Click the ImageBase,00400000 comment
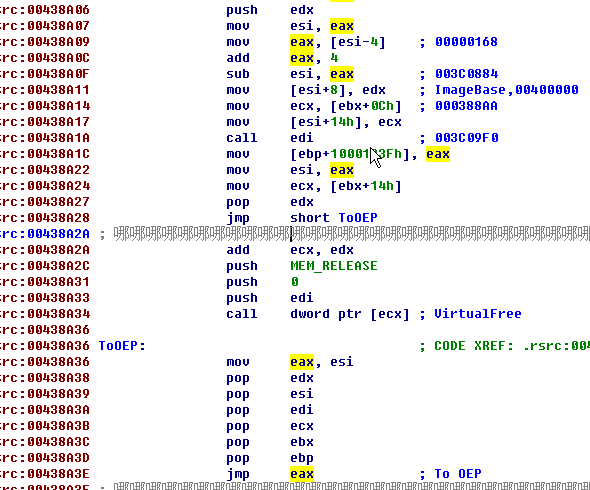 click(506, 90)
